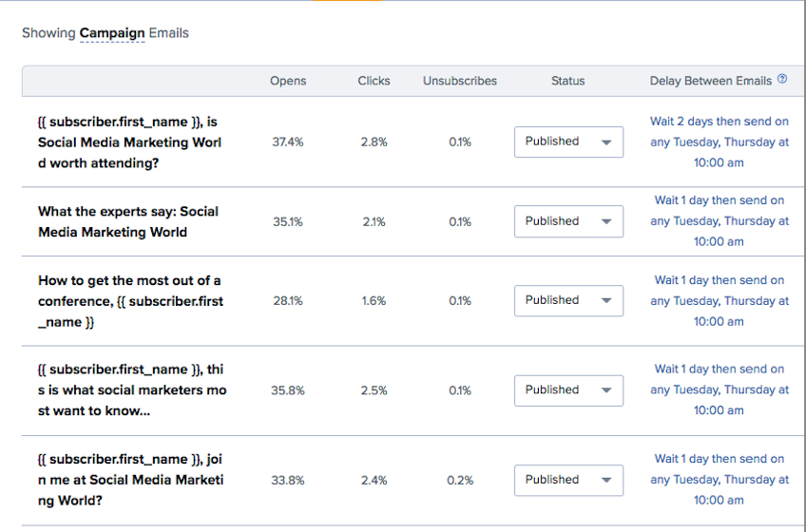Expand Status dropdown for 'What the experts say' email
This screenshot has width=806, height=532.
coord(568,221)
